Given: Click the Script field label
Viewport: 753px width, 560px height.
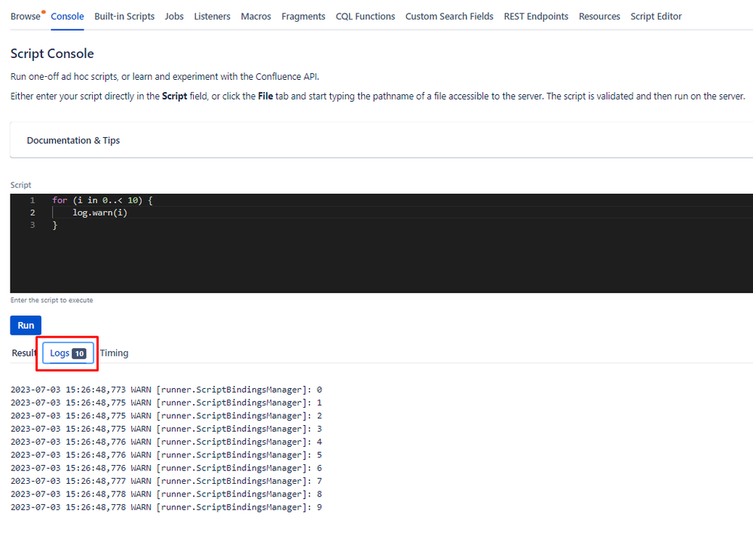Looking at the screenshot, I should 20,185.
